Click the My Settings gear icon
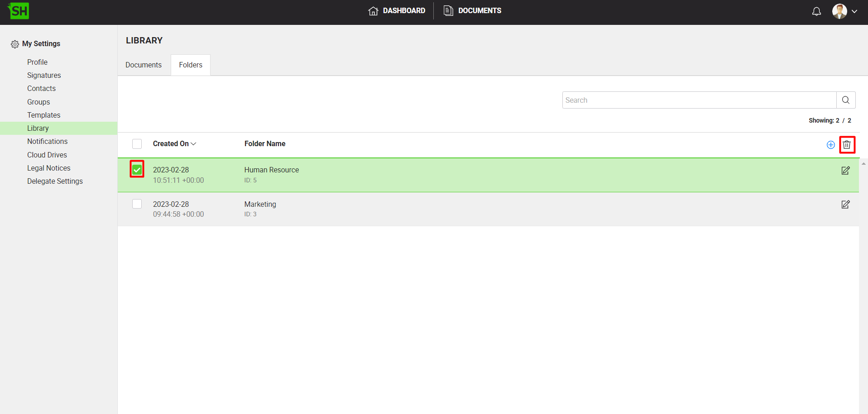Screen dimensions: 868x414 (15, 44)
